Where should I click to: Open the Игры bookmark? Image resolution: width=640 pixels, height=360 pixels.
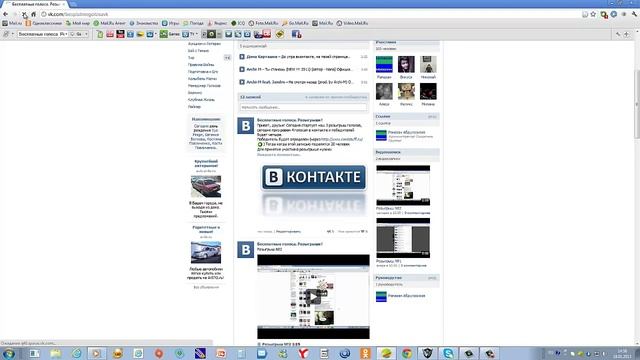[x=171, y=23]
